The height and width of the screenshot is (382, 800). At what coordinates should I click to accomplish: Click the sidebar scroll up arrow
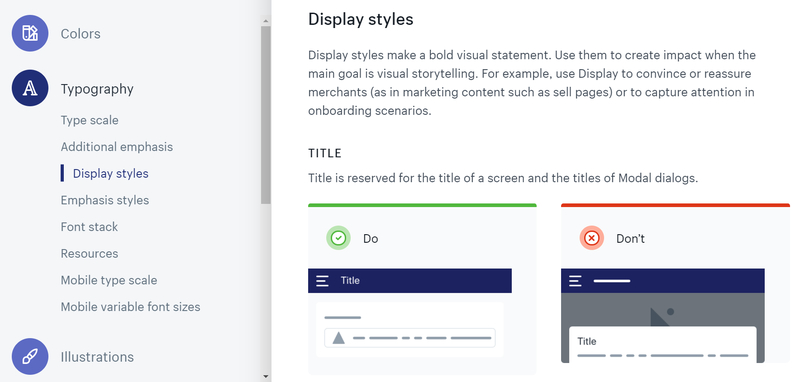coord(265,21)
